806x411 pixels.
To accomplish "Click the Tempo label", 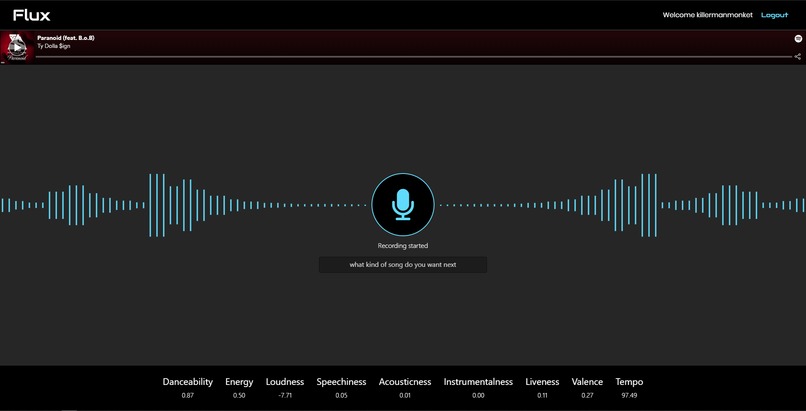I will tap(629, 382).
